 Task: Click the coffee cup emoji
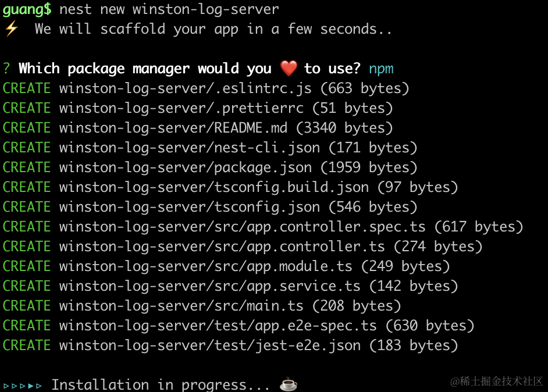(289, 384)
